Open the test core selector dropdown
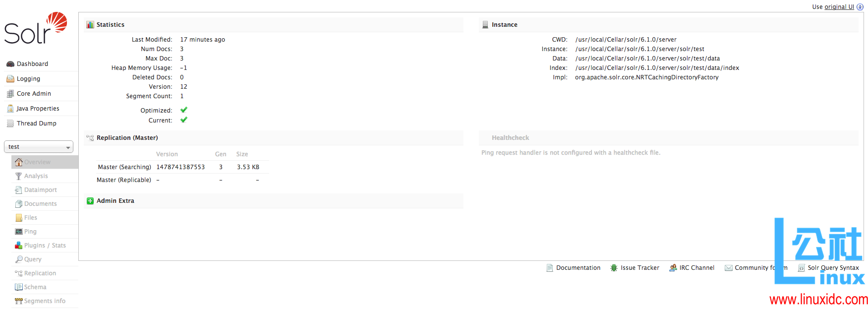 pyautogui.click(x=39, y=147)
